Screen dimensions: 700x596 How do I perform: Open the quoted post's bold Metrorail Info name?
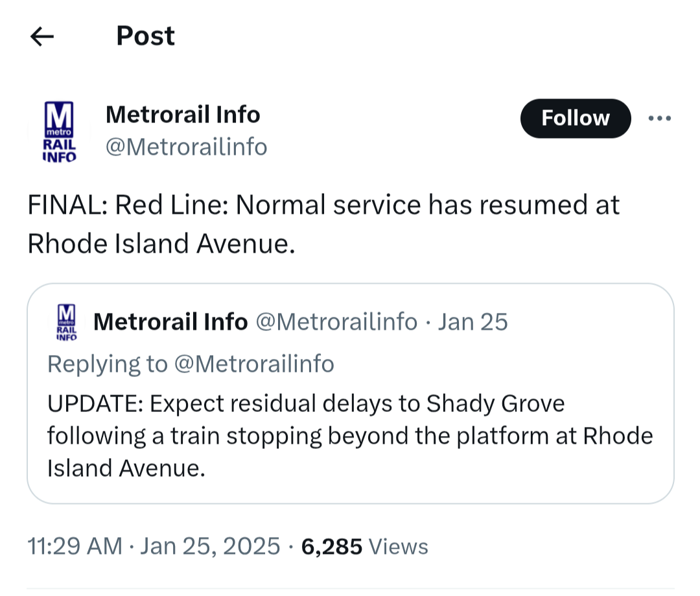170,321
